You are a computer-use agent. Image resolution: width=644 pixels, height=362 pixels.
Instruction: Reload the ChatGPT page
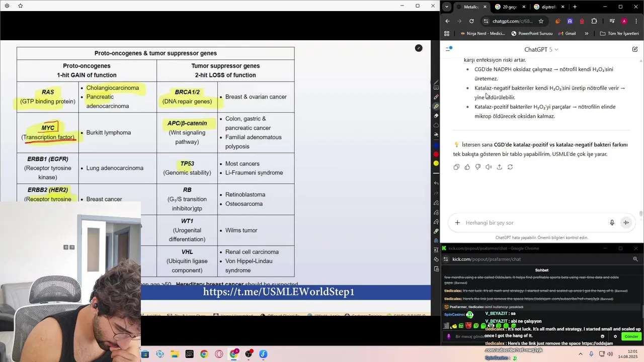[471, 21]
